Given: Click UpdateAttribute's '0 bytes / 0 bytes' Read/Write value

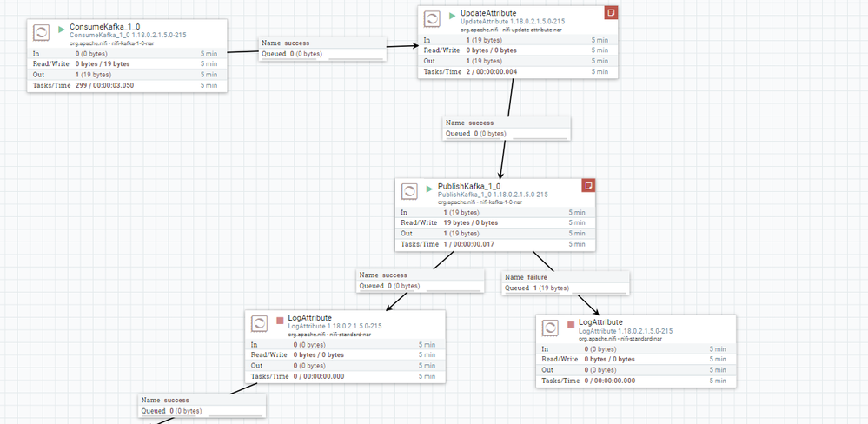Looking at the screenshot, I should click(x=492, y=50).
